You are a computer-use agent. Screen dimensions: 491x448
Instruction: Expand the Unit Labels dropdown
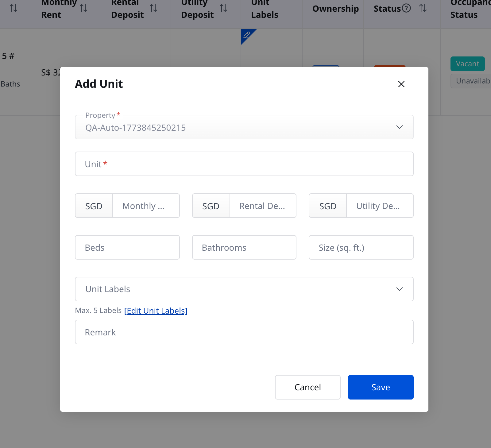point(244,289)
